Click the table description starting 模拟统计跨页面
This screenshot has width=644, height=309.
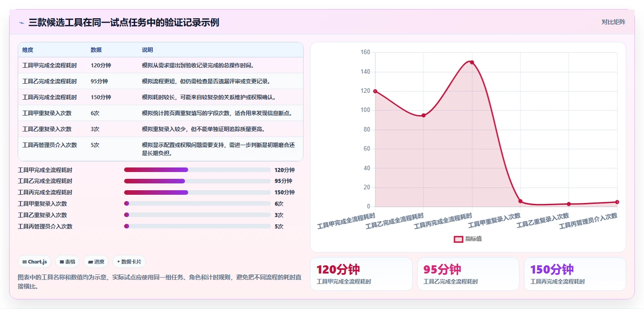[x=217, y=113]
